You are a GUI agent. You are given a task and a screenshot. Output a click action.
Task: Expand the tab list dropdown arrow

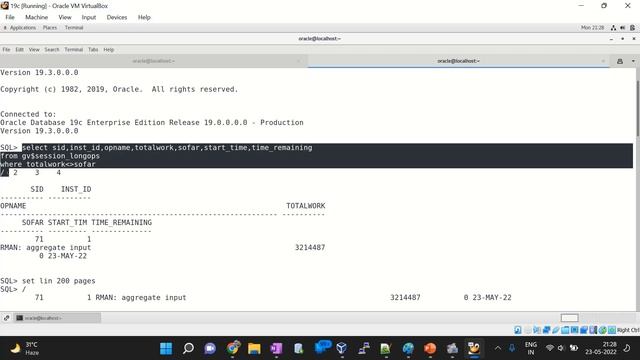pos(633,61)
